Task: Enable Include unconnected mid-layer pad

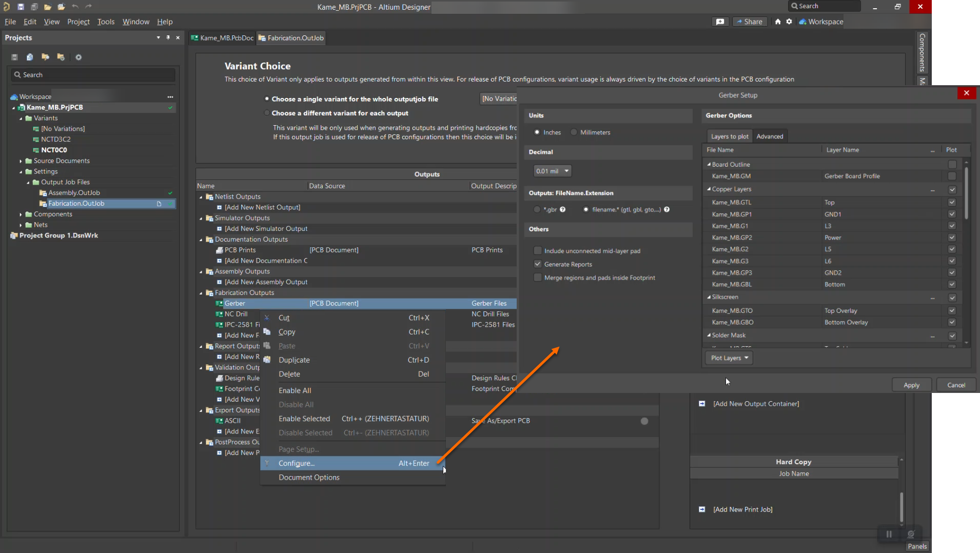Action: [x=538, y=251]
